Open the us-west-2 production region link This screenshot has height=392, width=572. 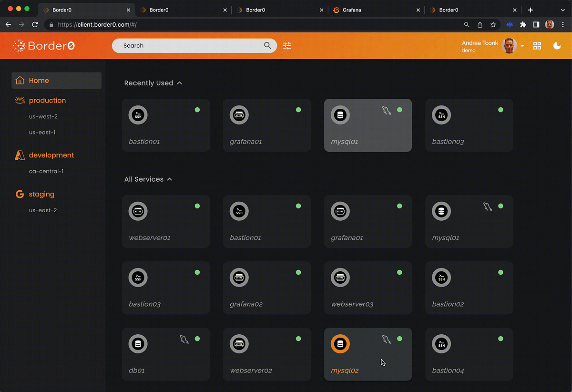click(x=43, y=116)
